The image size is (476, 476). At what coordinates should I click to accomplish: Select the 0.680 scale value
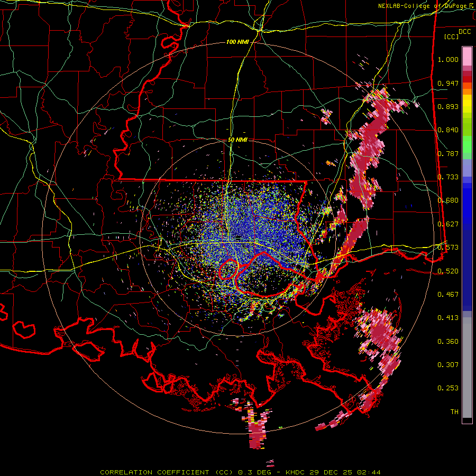(x=448, y=200)
